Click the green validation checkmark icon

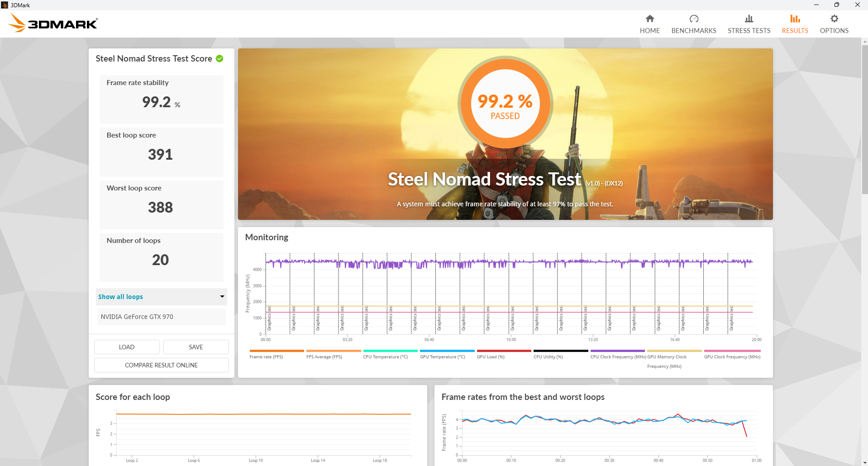click(219, 59)
